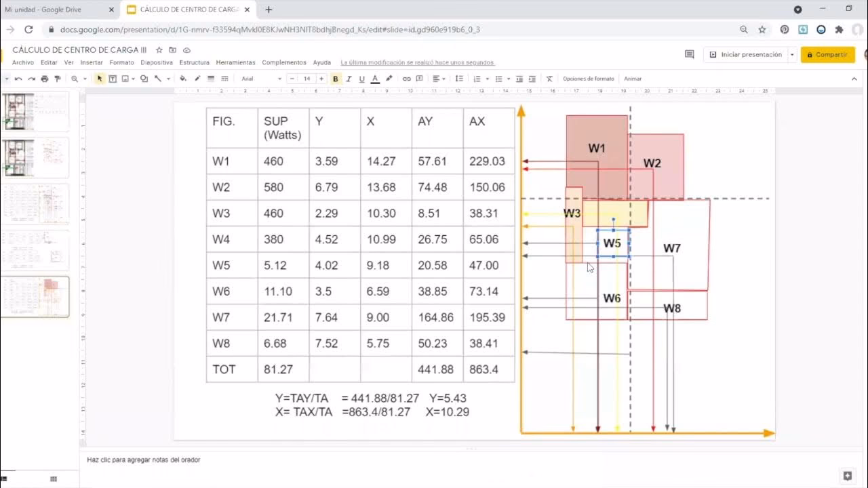Click the Clear formatting icon

[549, 79]
